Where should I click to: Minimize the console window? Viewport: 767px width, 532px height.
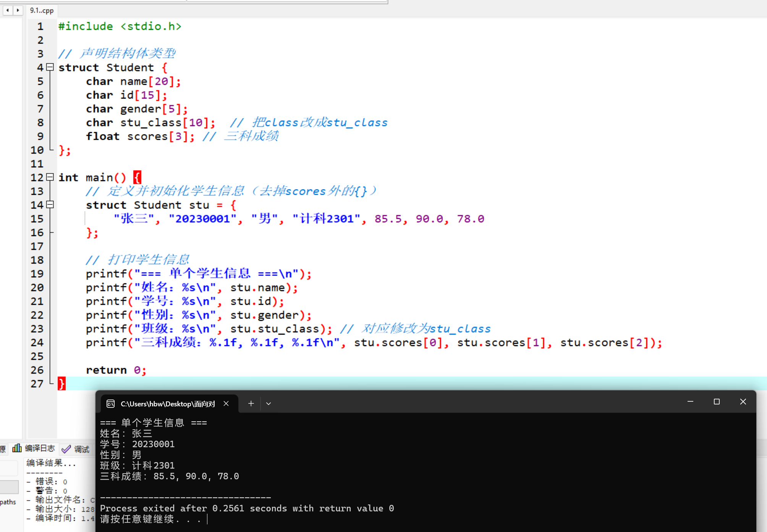click(690, 401)
